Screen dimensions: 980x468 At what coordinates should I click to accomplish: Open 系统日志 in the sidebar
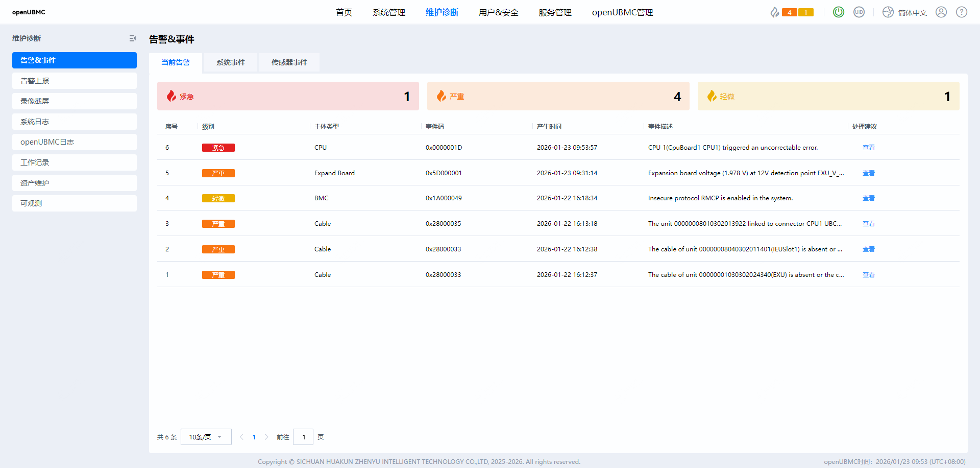click(x=75, y=122)
